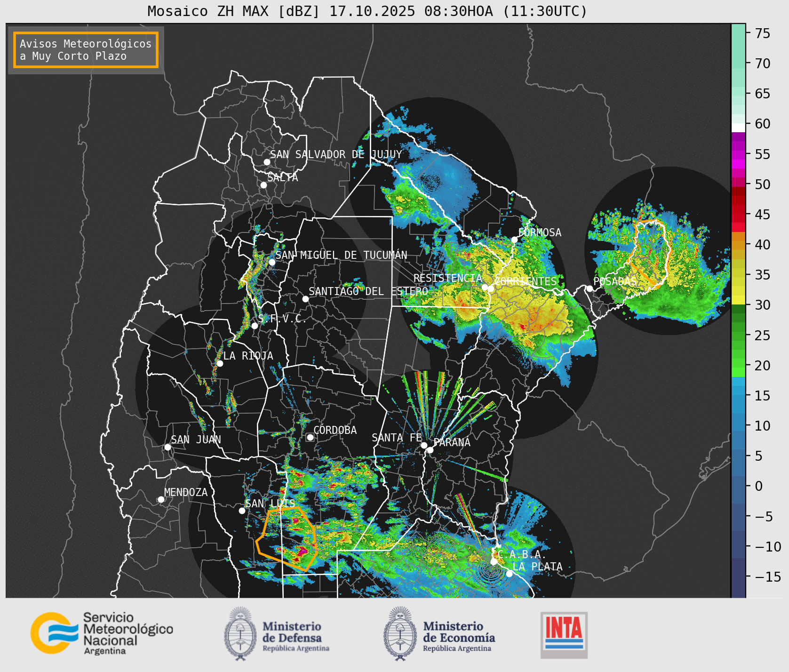Image resolution: width=789 pixels, height=672 pixels.
Task: Click the RESISTENCIA city label
Action: tap(448, 278)
